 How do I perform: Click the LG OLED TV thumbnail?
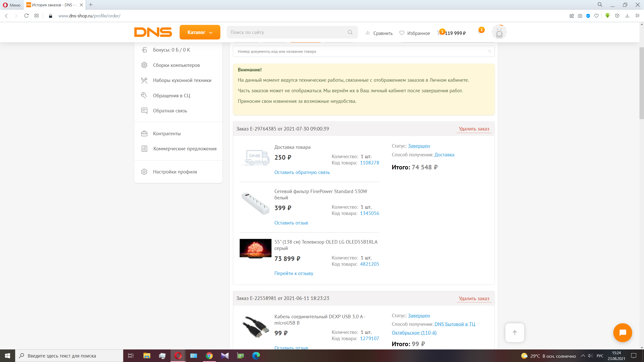(255, 249)
